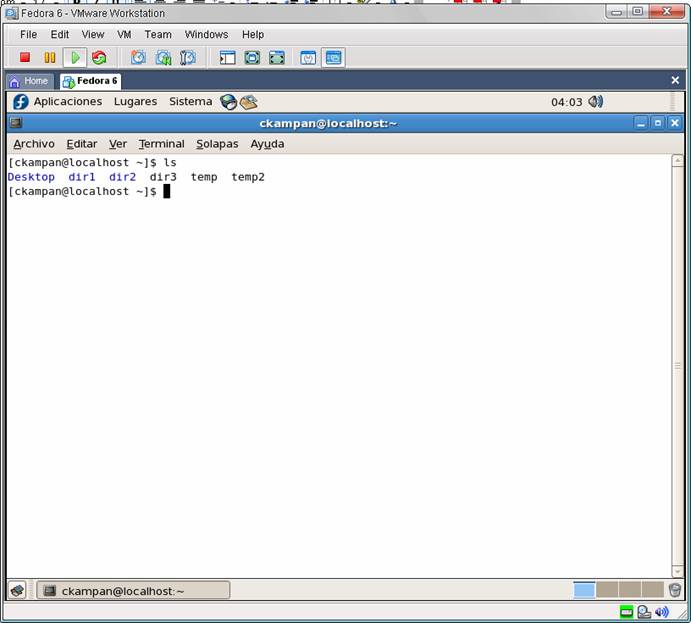Viewport: 691px width, 623px height.
Task: Click the Full Screen mode icon
Action: pyautogui.click(x=277, y=57)
